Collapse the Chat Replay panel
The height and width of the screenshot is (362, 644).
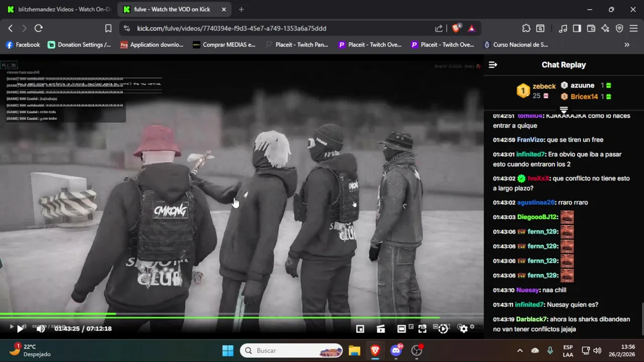[x=493, y=65]
